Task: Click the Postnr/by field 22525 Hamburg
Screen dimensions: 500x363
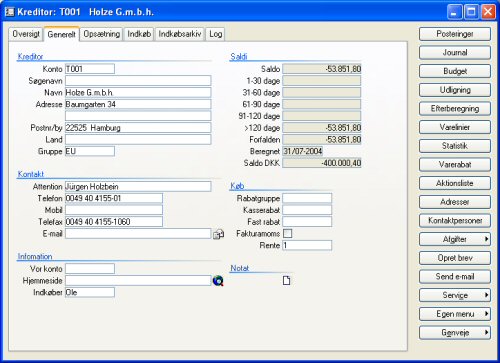Action: point(138,127)
